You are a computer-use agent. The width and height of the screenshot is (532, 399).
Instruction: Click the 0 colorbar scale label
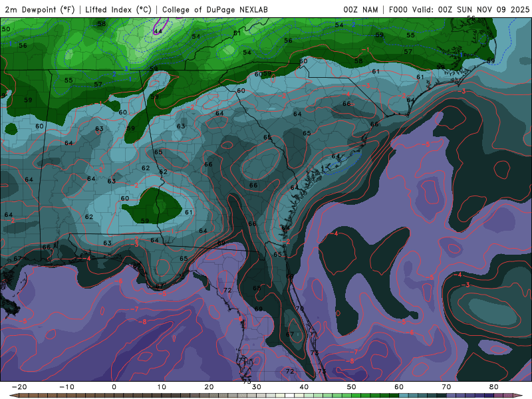click(x=114, y=387)
